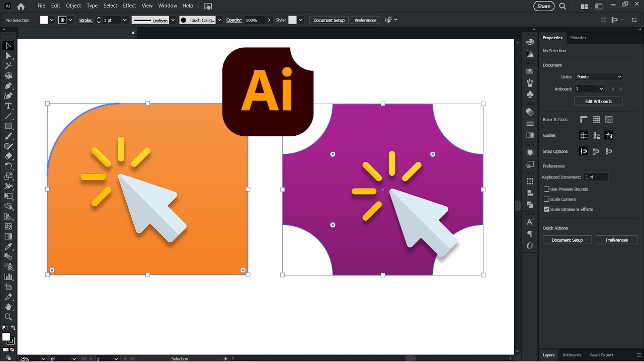644x362 pixels.
Task: Switch to the Libraries tab
Action: point(578,38)
